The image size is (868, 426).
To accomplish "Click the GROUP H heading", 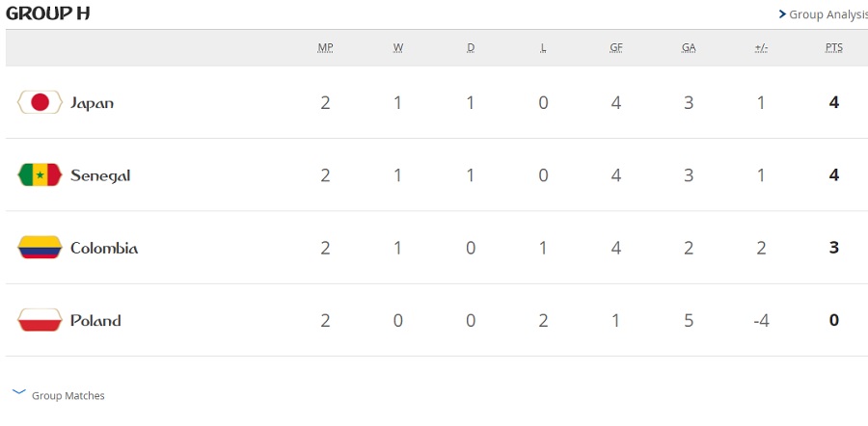I will (47, 13).
